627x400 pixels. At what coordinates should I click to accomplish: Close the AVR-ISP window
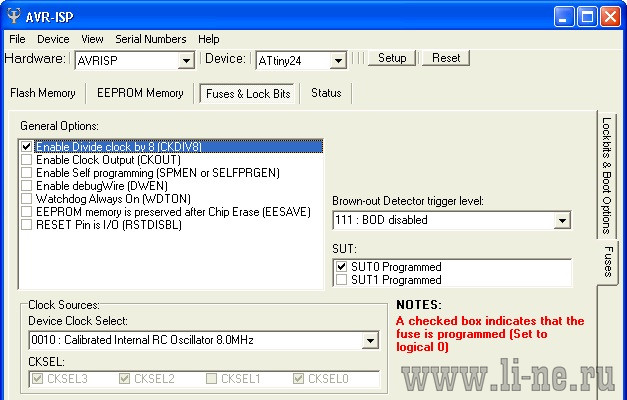pyautogui.click(x=610, y=17)
